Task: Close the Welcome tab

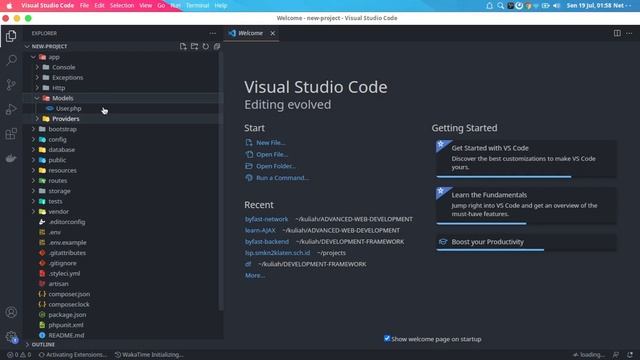Action: click(273, 33)
